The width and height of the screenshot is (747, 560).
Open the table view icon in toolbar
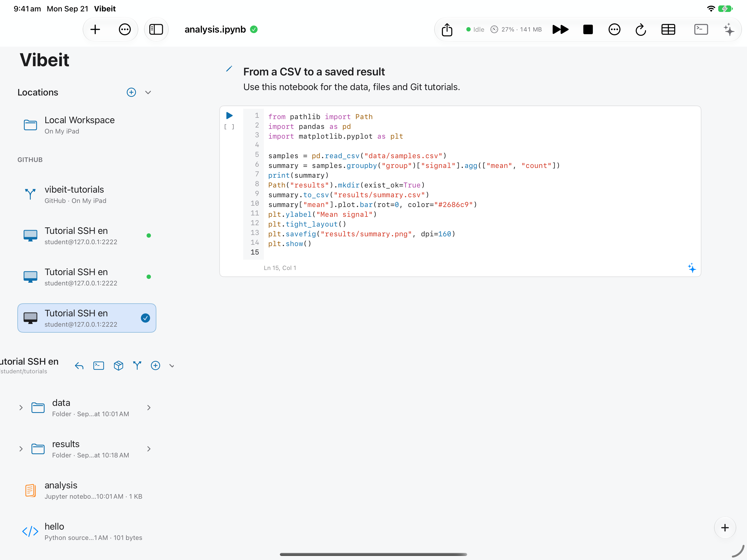(x=668, y=30)
